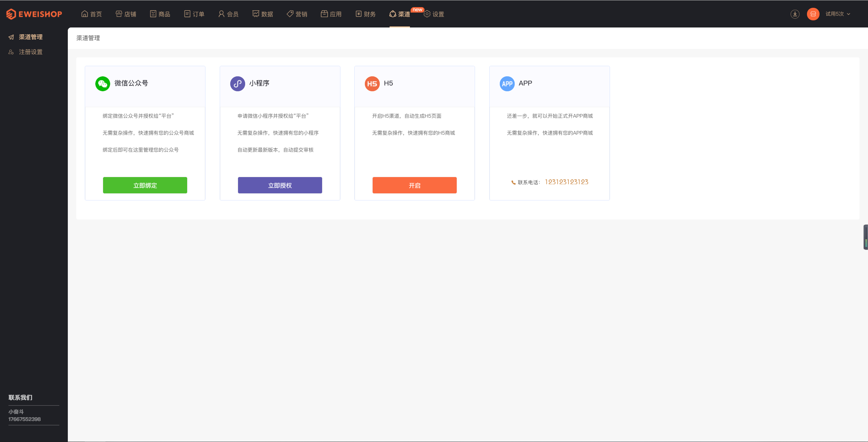Click the floating widget on right edge
Viewport: 868px width, 442px height.
pyautogui.click(x=866, y=237)
